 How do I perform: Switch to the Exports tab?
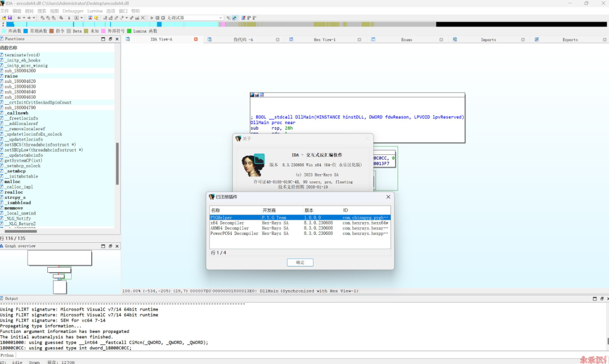click(x=570, y=39)
